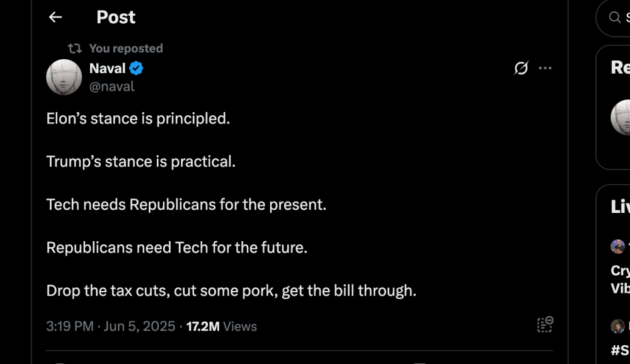
Task: Open Grok explain icon on Naval's post
Action: 521,68
